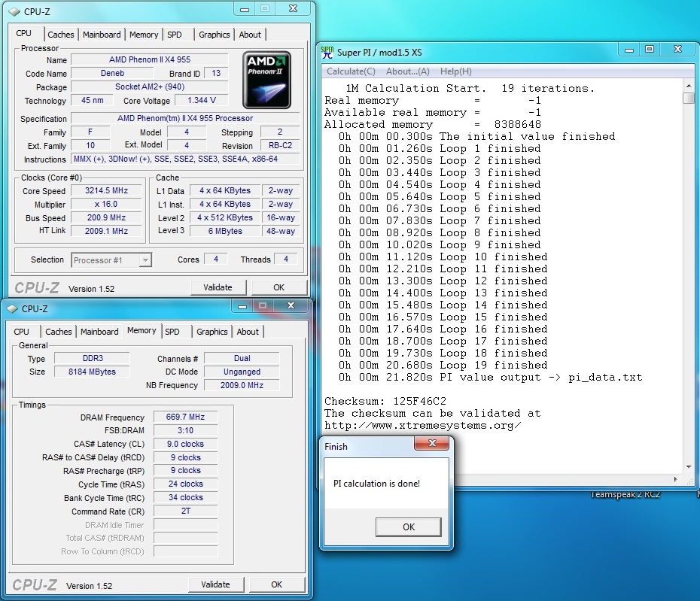700x601 pixels.
Task: Click the xtremesystems.org URL text in Super PI
Action: point(422,425)
